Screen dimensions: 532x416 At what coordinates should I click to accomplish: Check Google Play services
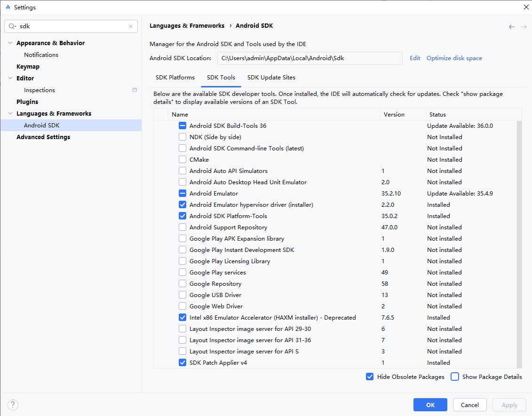[183, 272]
